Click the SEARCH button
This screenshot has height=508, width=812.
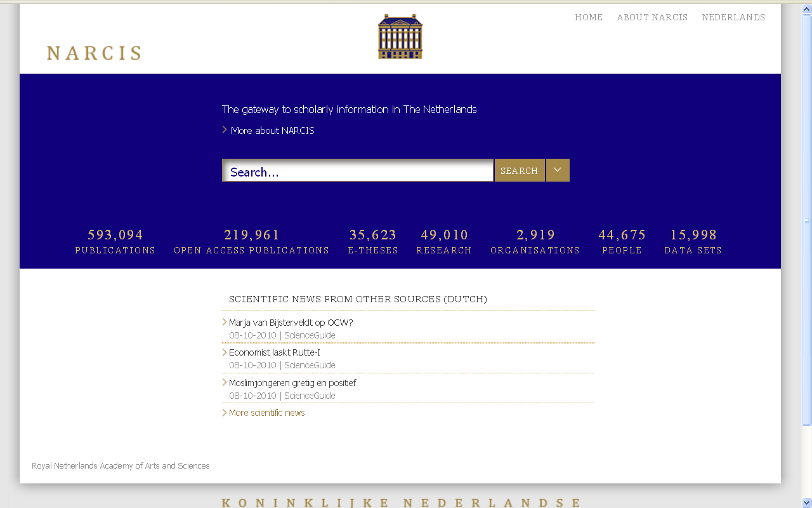[x=520, y=170]
